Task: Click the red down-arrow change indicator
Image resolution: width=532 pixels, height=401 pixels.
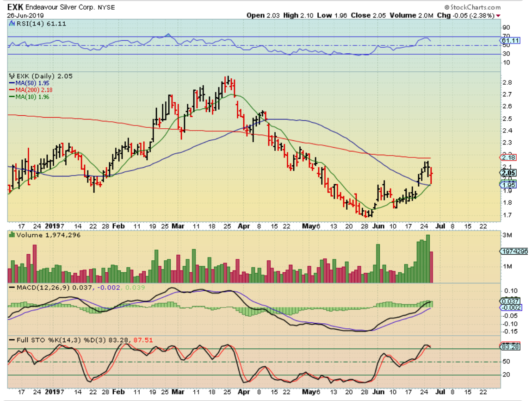Action: [498, 16]
